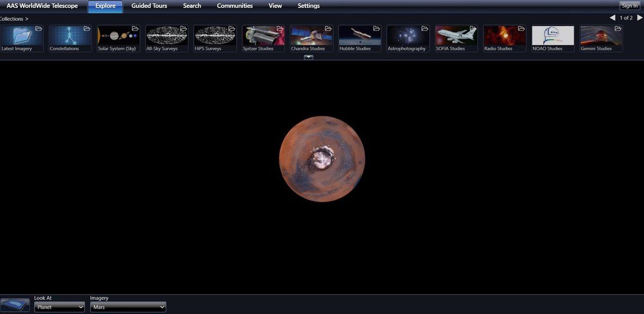
Task: Open the Hubble Studies collection
Action: [x=360, y=38]
